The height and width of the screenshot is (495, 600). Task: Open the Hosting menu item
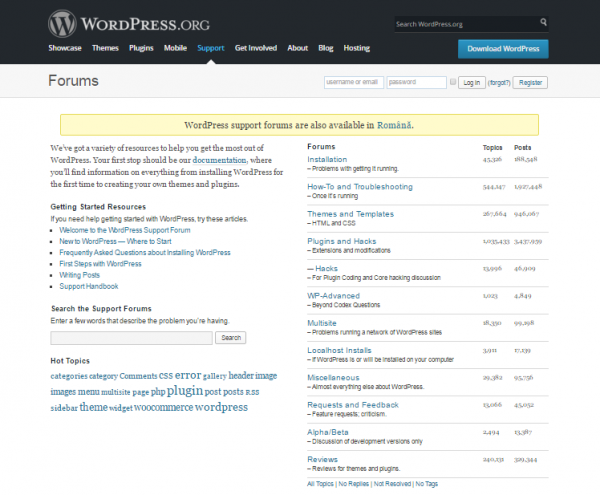click(357, 48)
